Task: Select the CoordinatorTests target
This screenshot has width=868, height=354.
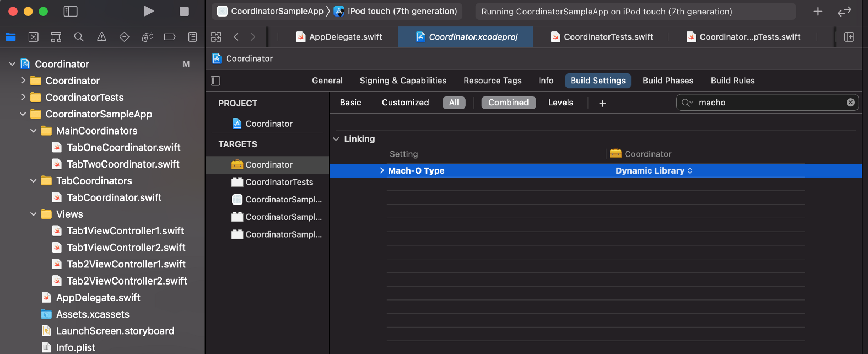Action: pyautogui.click(x=279, y=182)
